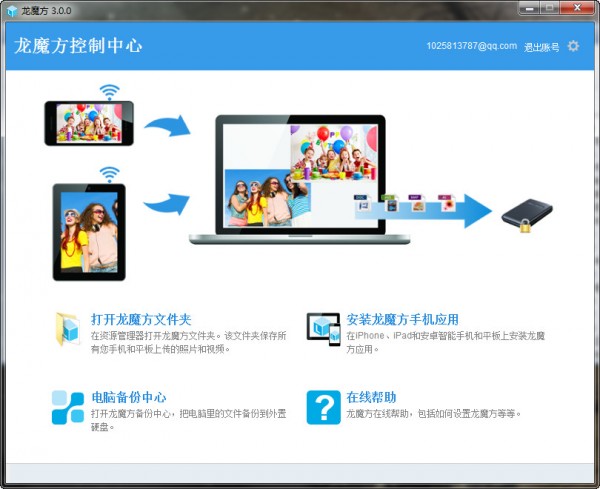Screen dimensions: 600x489
Task: Minimize the 龙魔方 window
Action: [529, 8]
